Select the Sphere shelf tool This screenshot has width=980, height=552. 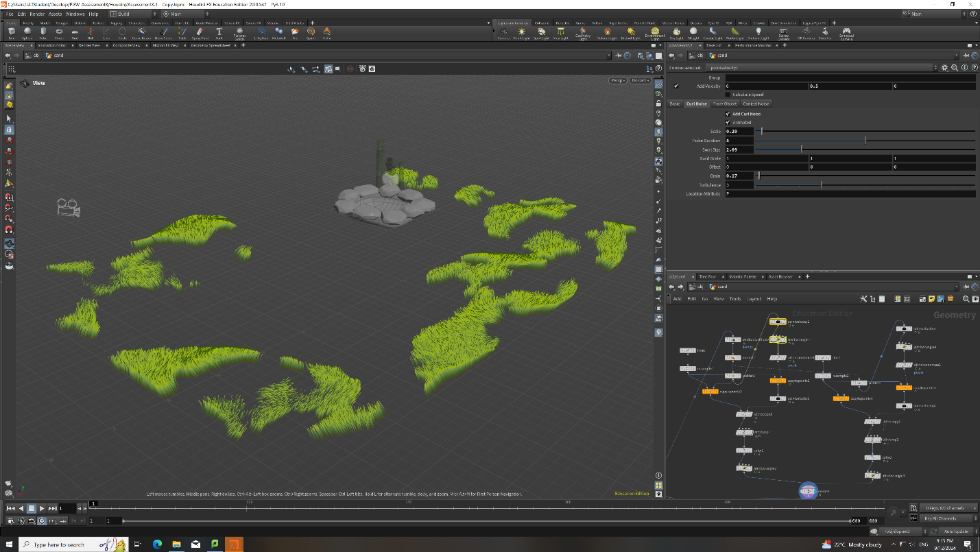click(27, 32)
